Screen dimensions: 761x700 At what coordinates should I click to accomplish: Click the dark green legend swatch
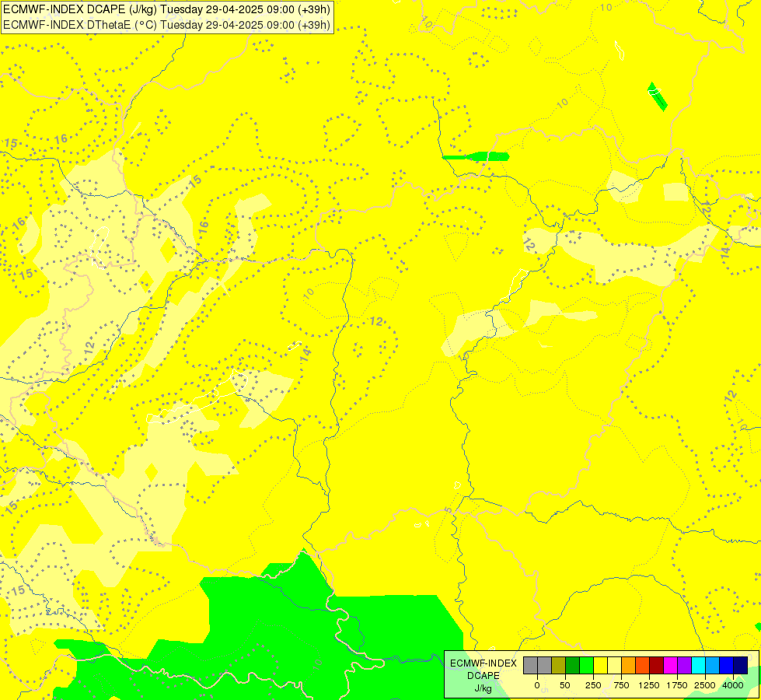coord(572,666)
